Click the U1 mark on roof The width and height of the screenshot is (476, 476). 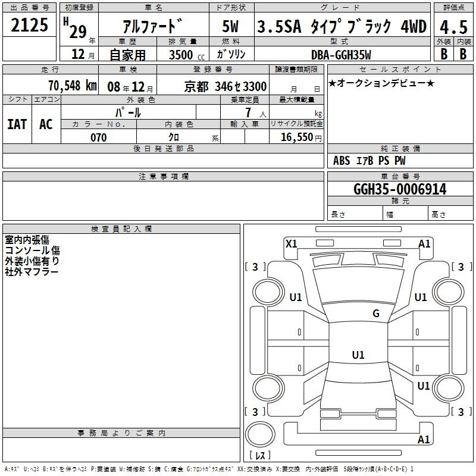pos(358,355)
